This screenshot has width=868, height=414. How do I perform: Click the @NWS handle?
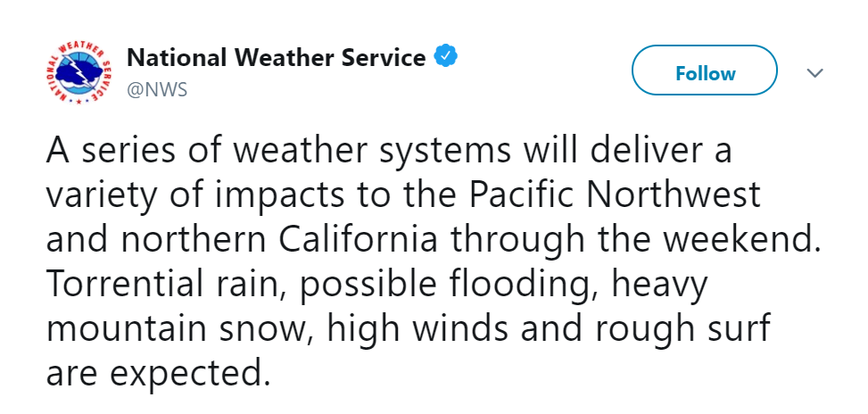pos(158,91)
